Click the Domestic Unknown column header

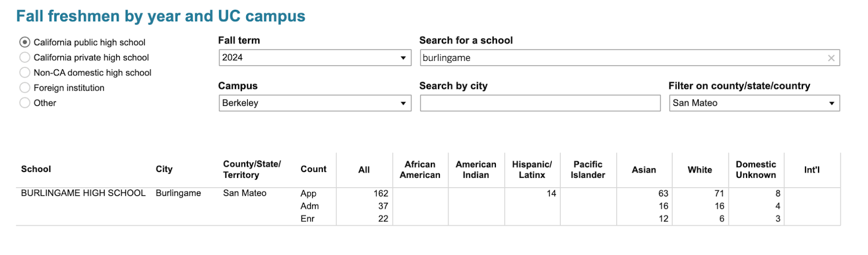click(x=756, y=170)
